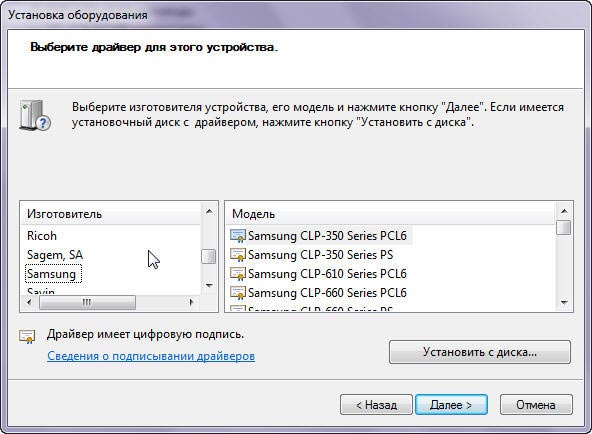Click the signed-driver icon beside Samsung CLP-350 Series PCL6
Image resolution: width=592 pixels, height=434 pixels.
[238, 236]
